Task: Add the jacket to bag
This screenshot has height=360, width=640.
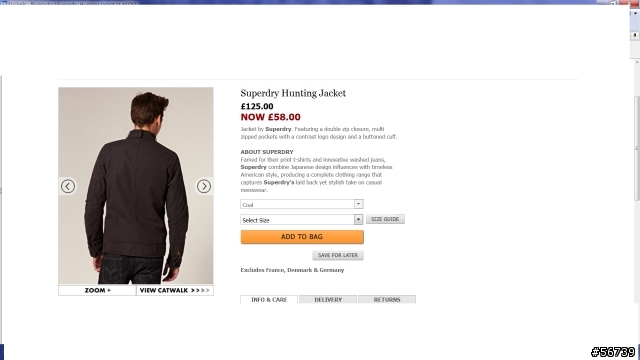Action: pyautogui.click(x=302, y=237)
